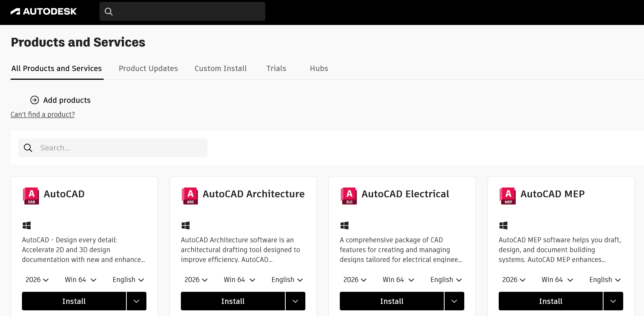Click the AutoCAD Architecture product icon
This screenshot has width=644, height=316.
click(190, 196)
